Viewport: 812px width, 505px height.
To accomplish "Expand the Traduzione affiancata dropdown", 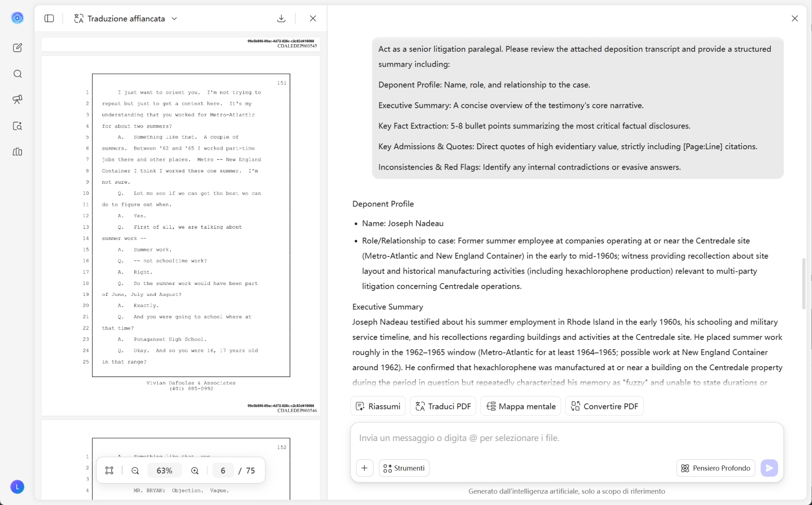I will tap(174, 18).
